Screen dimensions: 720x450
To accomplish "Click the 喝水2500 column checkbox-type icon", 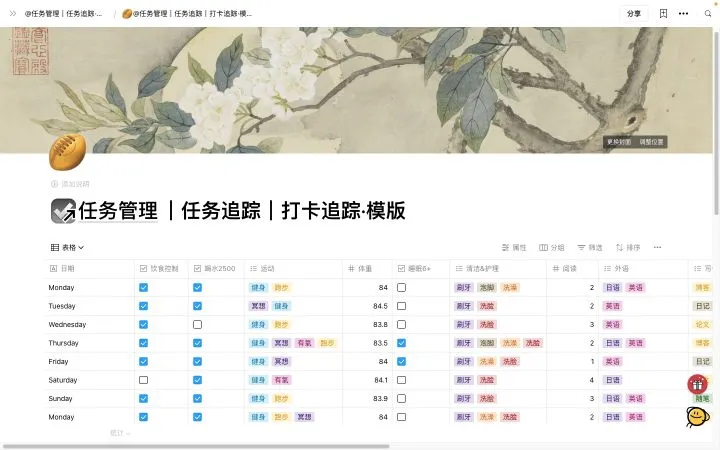I will 197,269.
